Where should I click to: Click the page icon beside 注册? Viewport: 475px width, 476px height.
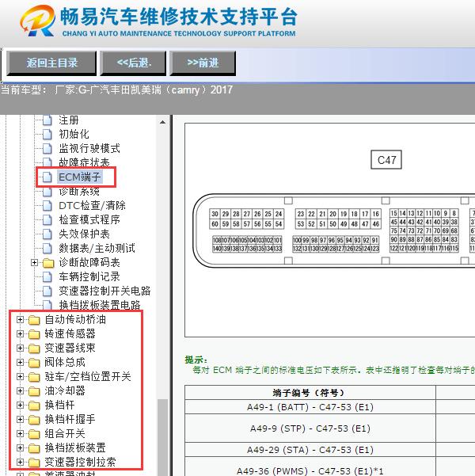point(47,120)
